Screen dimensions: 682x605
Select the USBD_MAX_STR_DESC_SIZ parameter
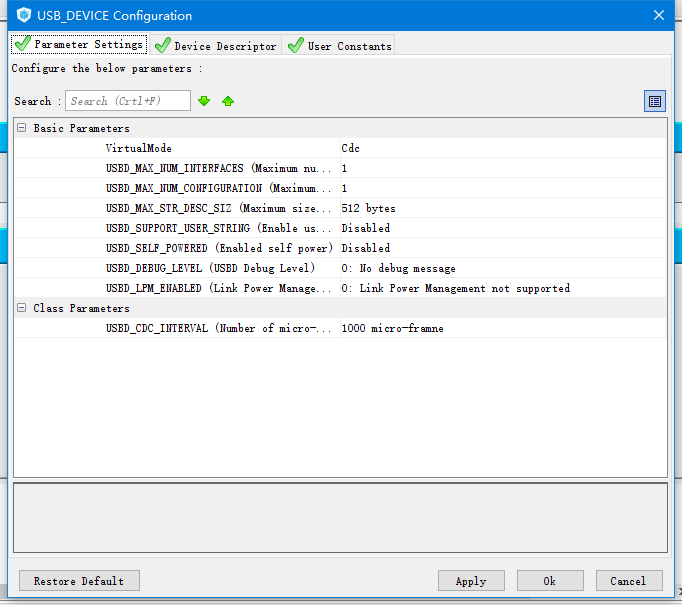[x=218, y=208]
